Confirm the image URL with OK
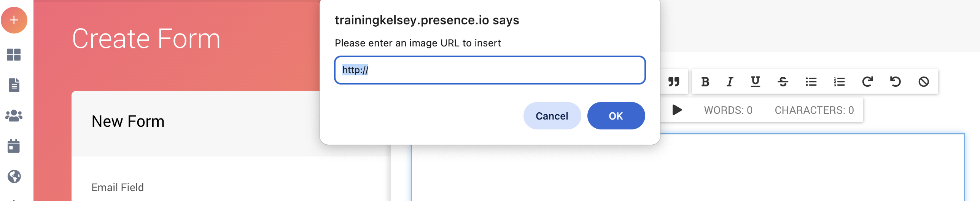980x201 pixels. [616, 116]
